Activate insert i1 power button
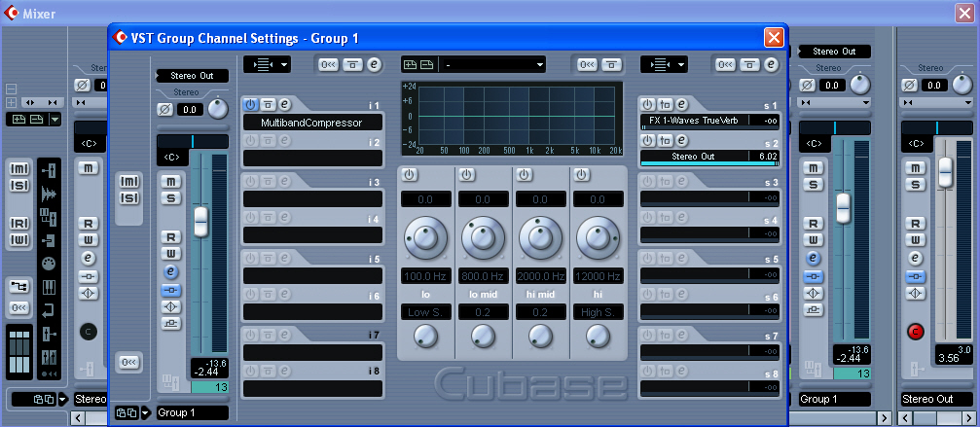Screen dimensions: 980x427 (x=251, y=104)
